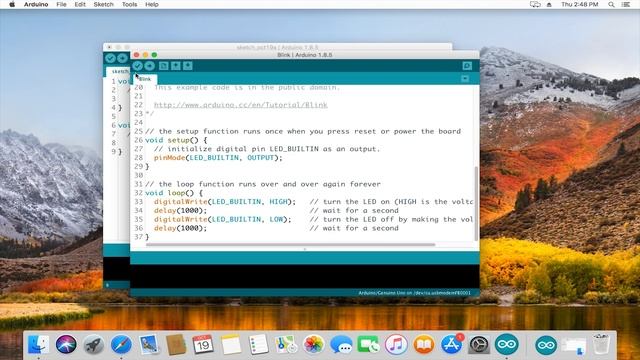
Task: Open App Store from the dock
Action: tap(451, 344)
